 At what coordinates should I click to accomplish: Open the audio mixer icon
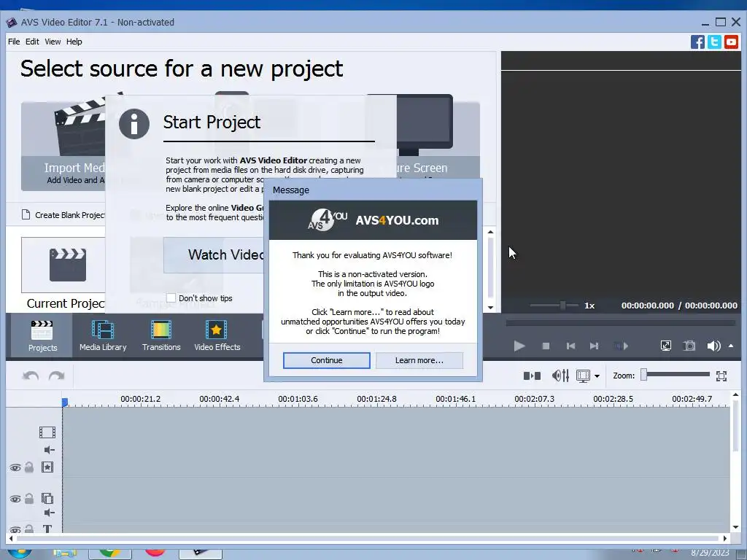click(560, 376)
